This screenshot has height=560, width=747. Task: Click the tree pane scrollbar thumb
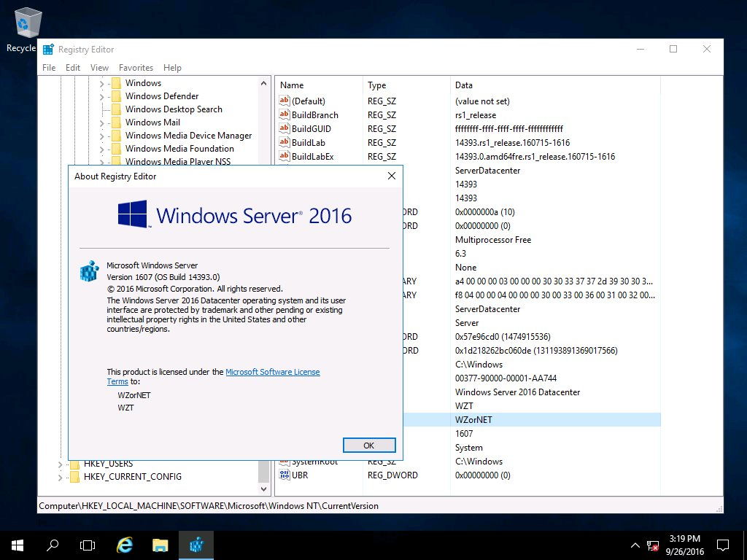(x=263, y=471)
